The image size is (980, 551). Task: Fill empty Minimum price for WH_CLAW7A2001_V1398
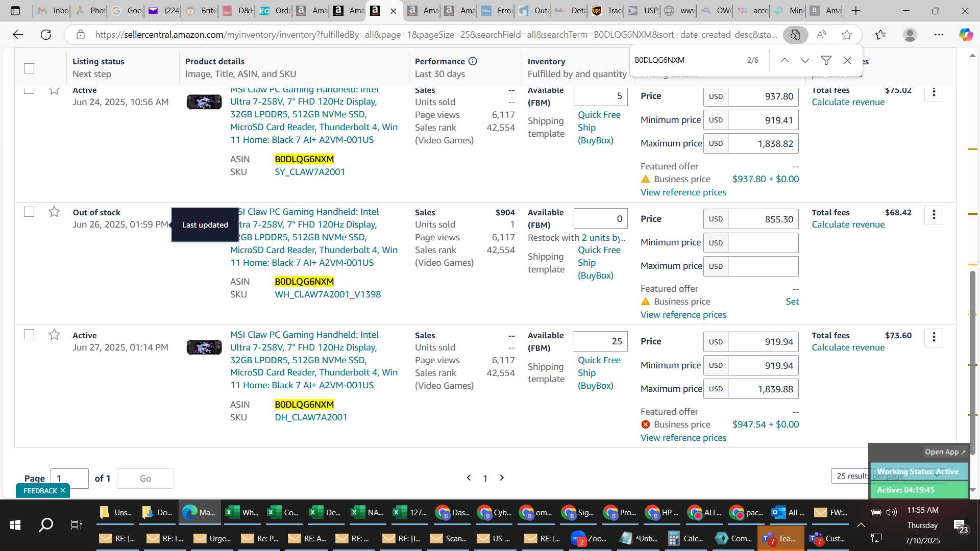point(763,243)
